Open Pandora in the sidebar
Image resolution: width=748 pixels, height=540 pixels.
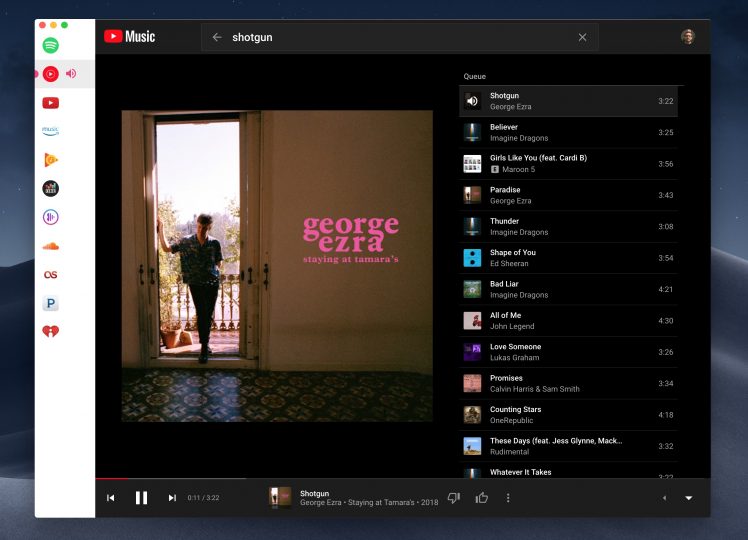point(50,303)
